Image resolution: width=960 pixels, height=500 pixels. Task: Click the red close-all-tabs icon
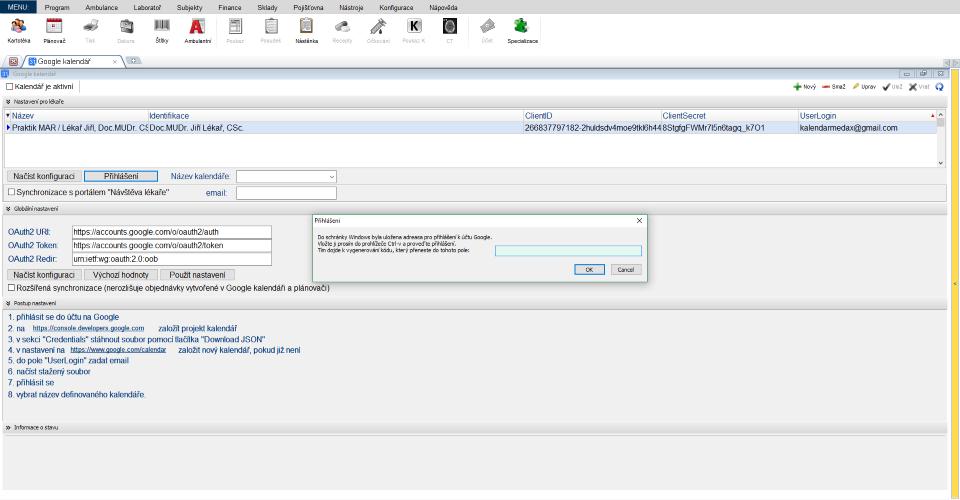[13, 61]
